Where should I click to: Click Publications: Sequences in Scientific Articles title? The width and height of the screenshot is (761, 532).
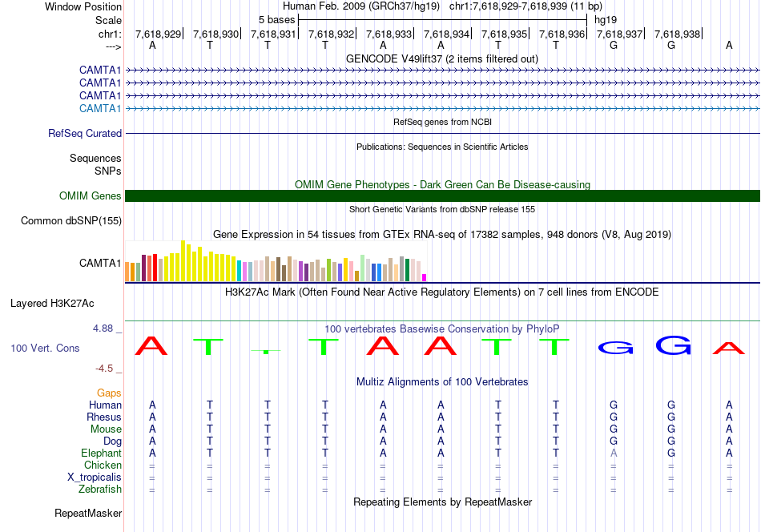pos(442,147)
